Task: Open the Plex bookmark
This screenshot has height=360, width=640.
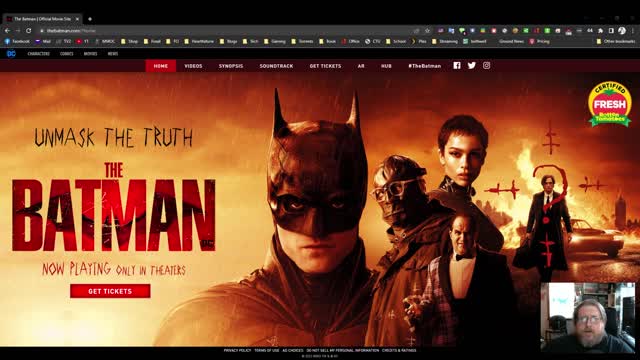Action: tap(419, 41)
